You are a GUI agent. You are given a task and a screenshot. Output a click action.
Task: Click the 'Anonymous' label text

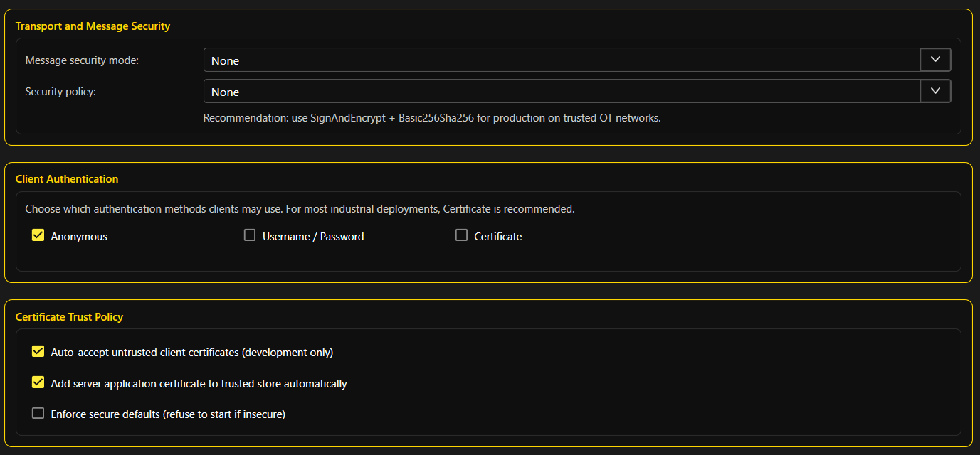click(x=79, y=237)
